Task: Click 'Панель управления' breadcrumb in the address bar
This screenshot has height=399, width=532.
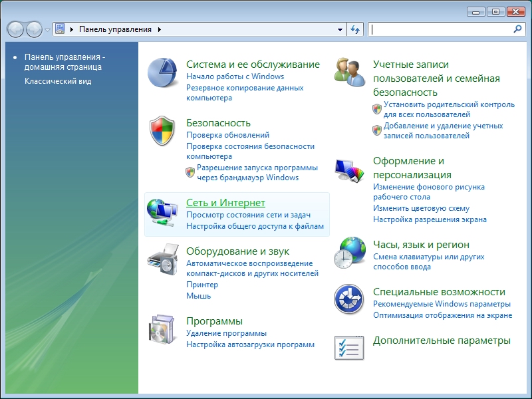Action: [115, 29]
